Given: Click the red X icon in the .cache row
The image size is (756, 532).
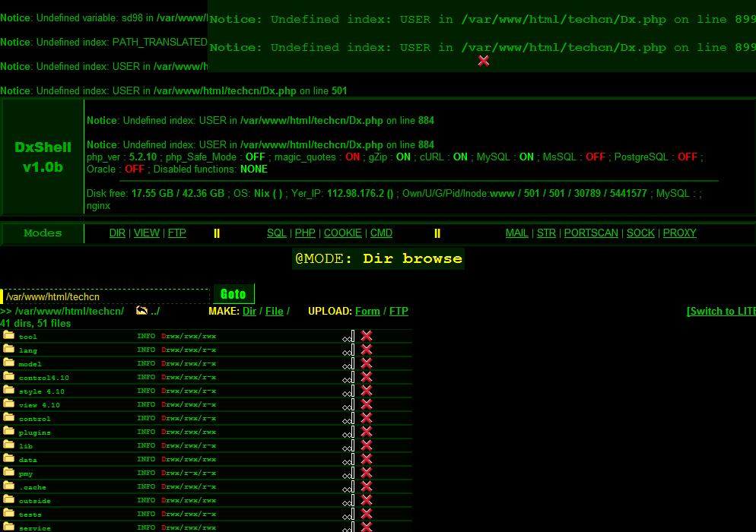Looking at the screenshot, I should pos(367,486).
